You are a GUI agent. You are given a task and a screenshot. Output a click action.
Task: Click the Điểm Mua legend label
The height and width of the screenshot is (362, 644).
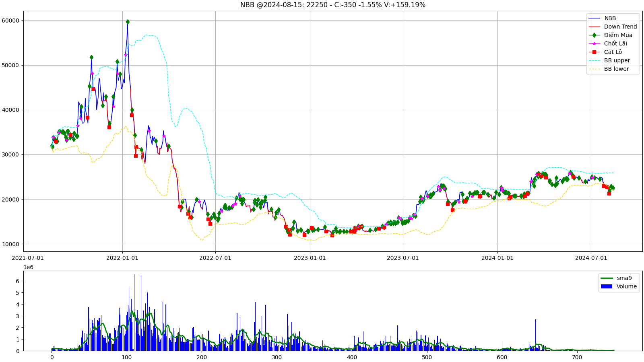(618, 35)
